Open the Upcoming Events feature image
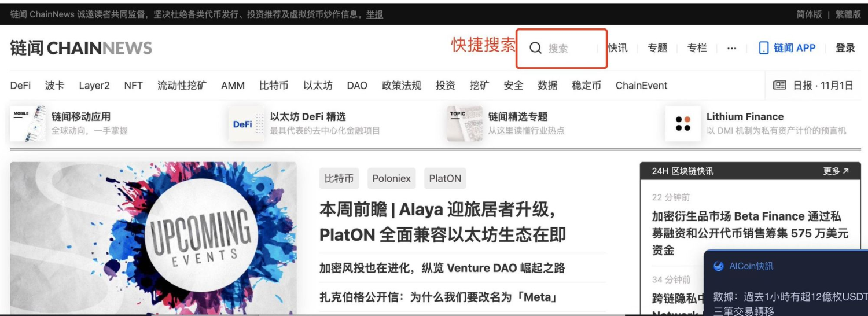The width and height of the screenshot is (868, 316). pos(153,238)
